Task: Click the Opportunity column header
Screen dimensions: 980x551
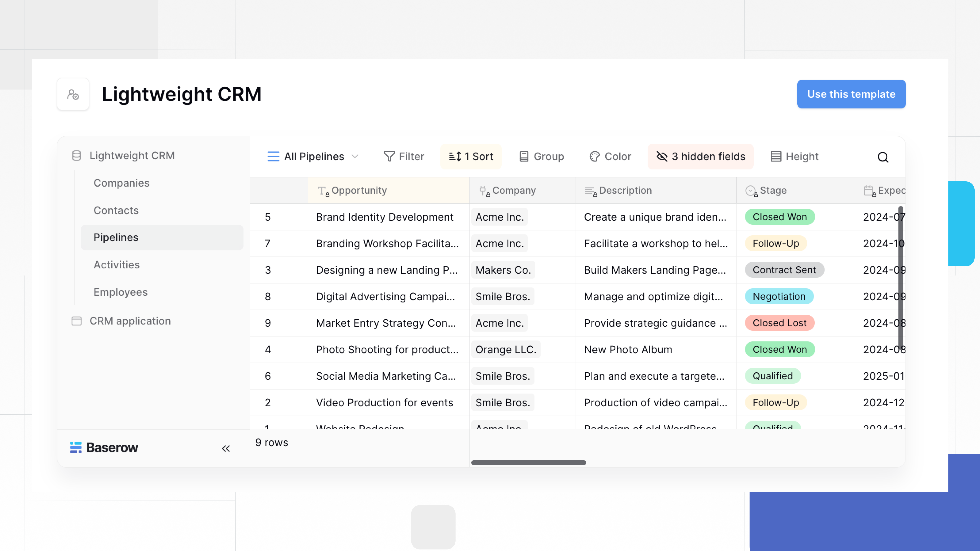Action: 388,191
